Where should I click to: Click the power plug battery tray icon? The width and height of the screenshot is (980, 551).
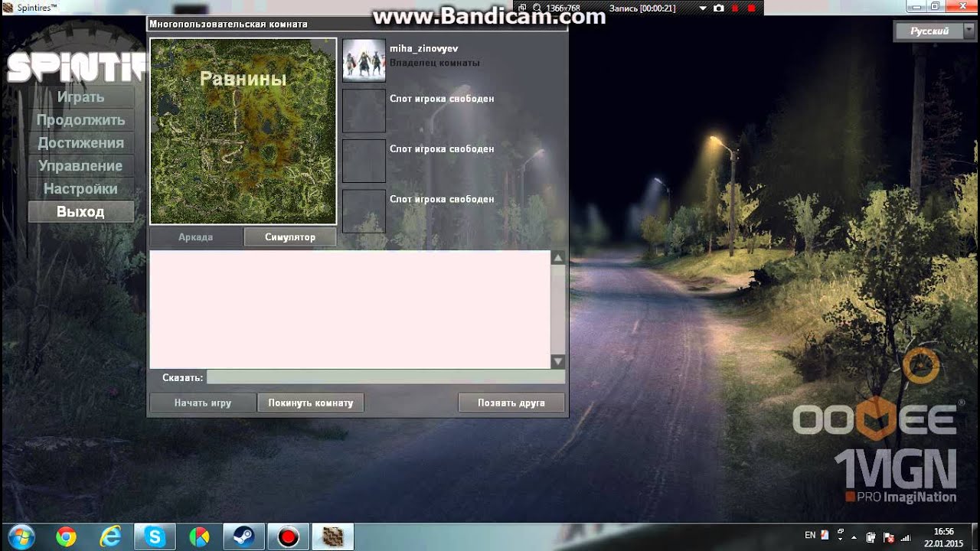click(x=871, y=537)
